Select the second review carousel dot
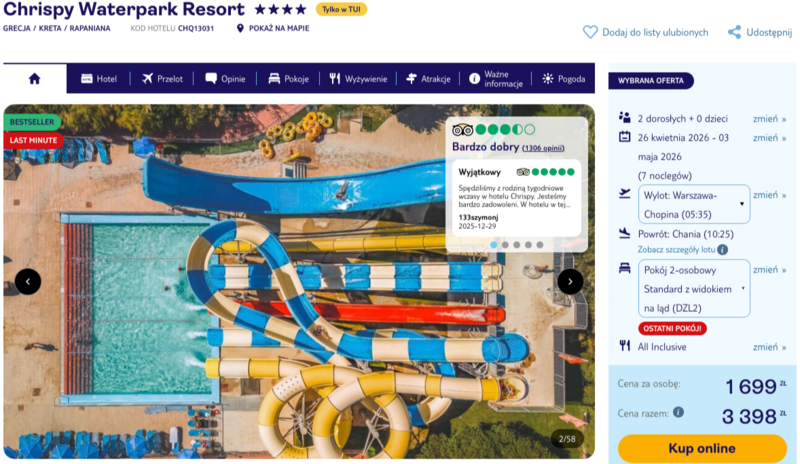This screenshot has width=800, height=464. [505, 245]
